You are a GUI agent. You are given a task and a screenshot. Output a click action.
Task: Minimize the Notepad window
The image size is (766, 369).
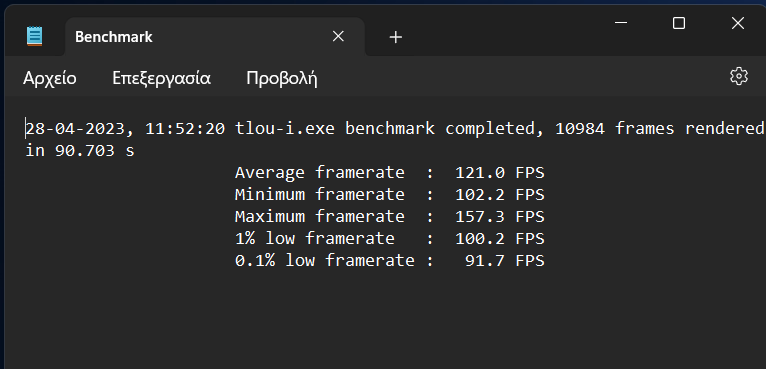pyautogui.click(x=621, y=22)
